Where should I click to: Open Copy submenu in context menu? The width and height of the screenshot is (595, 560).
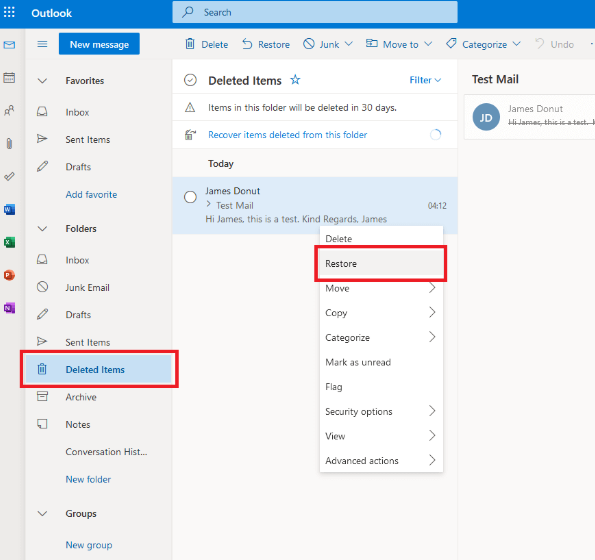381,313
